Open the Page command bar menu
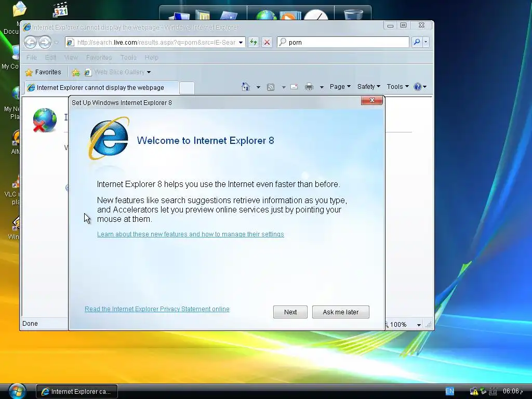The image size is (532, 399). coord(340,87)
